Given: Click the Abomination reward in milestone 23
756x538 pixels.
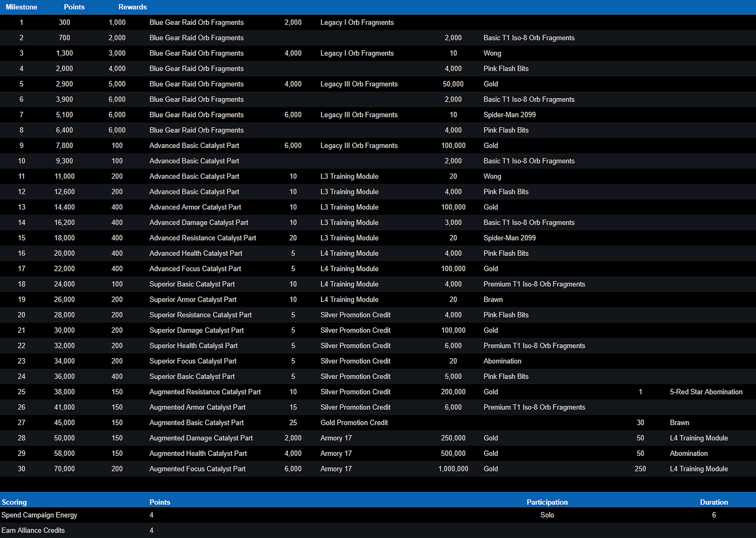Looking at the screenshot, I should click(x=502, y=361).
